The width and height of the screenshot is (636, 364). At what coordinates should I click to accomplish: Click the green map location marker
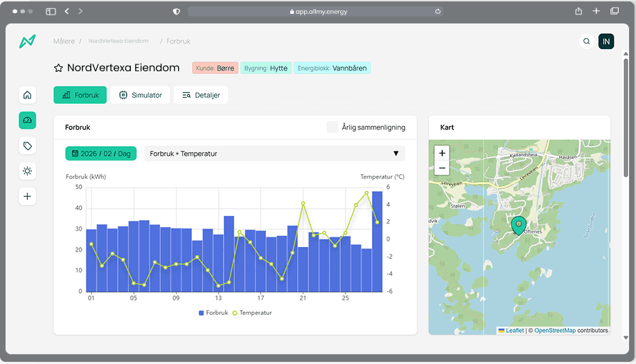tap(519, 226)
